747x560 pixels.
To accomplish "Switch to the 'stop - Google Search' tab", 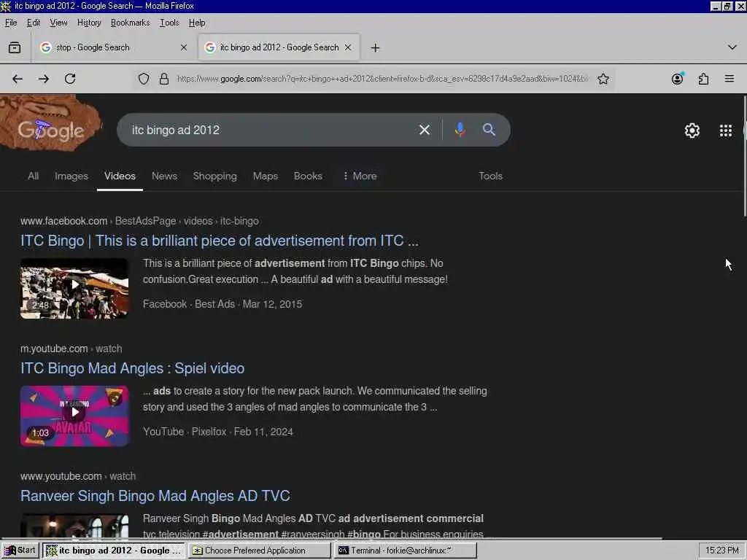I will coord(114,47).
